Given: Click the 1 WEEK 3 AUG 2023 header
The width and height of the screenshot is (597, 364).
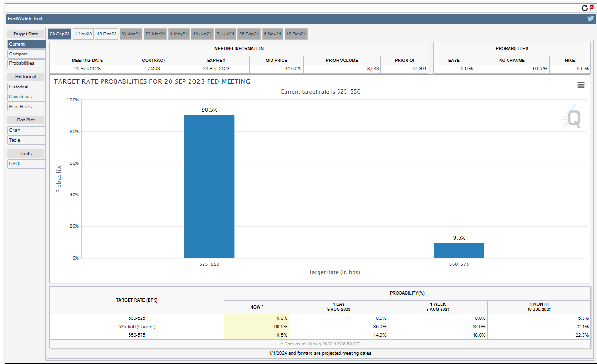Looking at the screenshot, I should click(438, 307).
